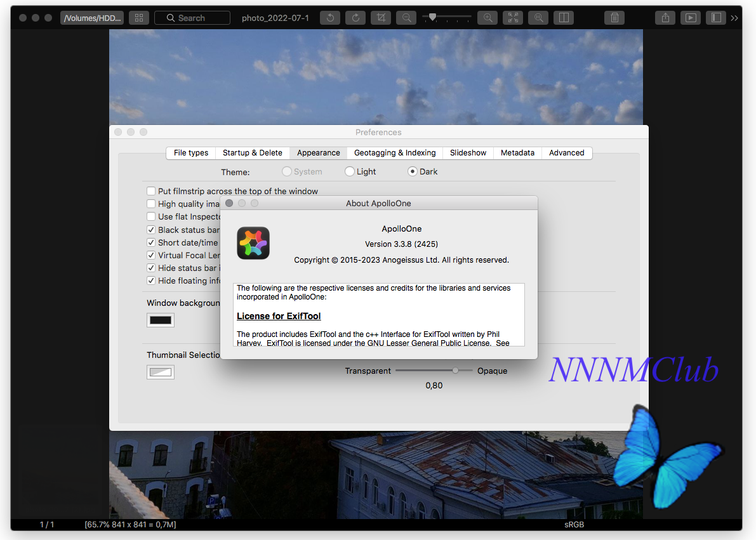Image resolution: width=756 pixels, height=540 pixels.
Task: Toggle Virtual Focal Length checkbox
Action: pos(151,255)
